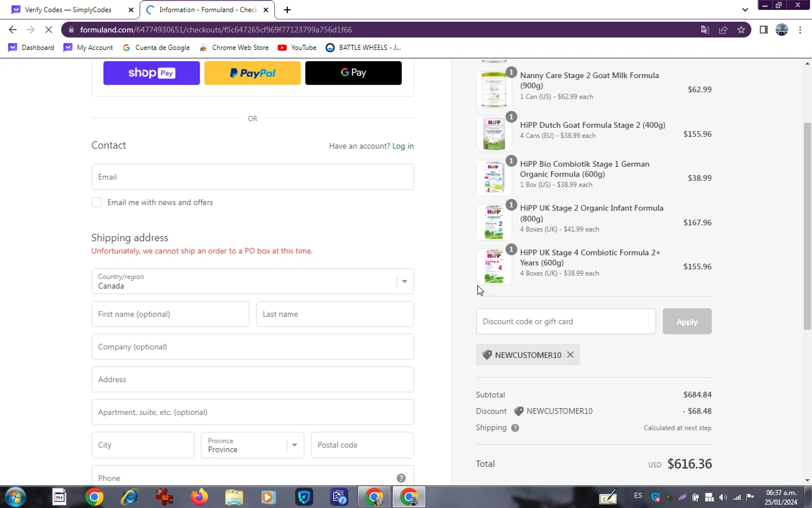812x508 pixels.
Task: Open File Explorer from the taskbar
Action: [234, 497]
